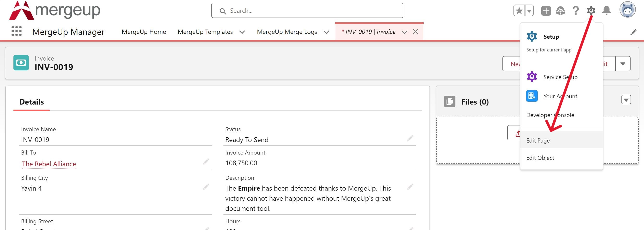Open the notifications bell
644x230 pixels.
point(607,11)
